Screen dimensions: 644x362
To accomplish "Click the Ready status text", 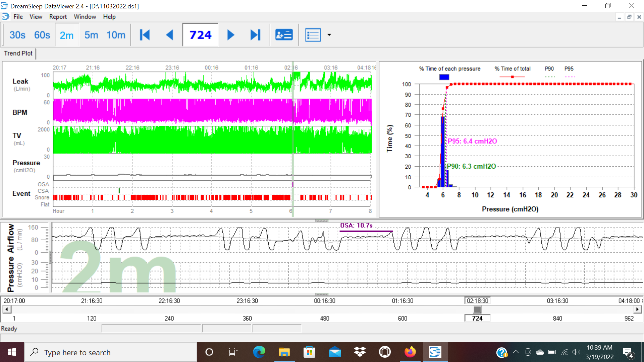I will (x=9, y=328).
